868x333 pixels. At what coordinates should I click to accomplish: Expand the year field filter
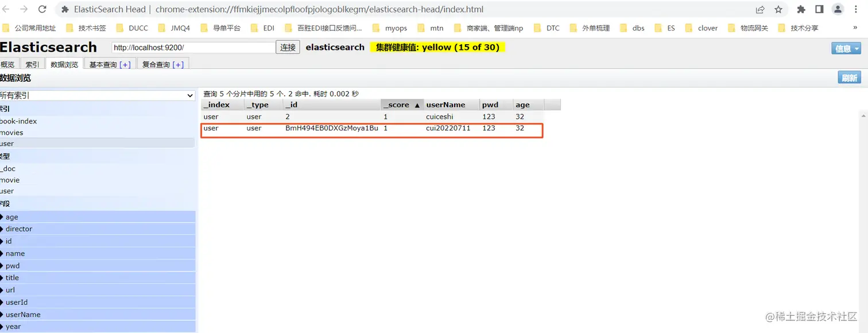pos(98,326)
